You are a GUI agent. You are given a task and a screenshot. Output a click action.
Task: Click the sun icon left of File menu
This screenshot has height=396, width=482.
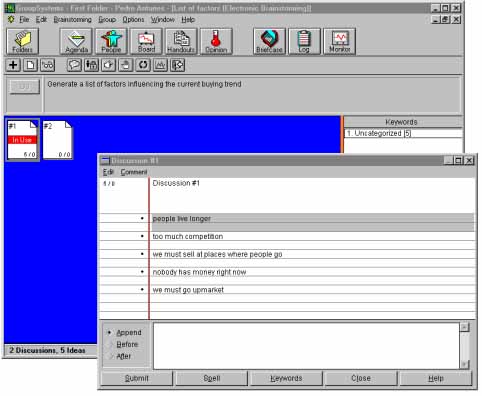[11, 19]
